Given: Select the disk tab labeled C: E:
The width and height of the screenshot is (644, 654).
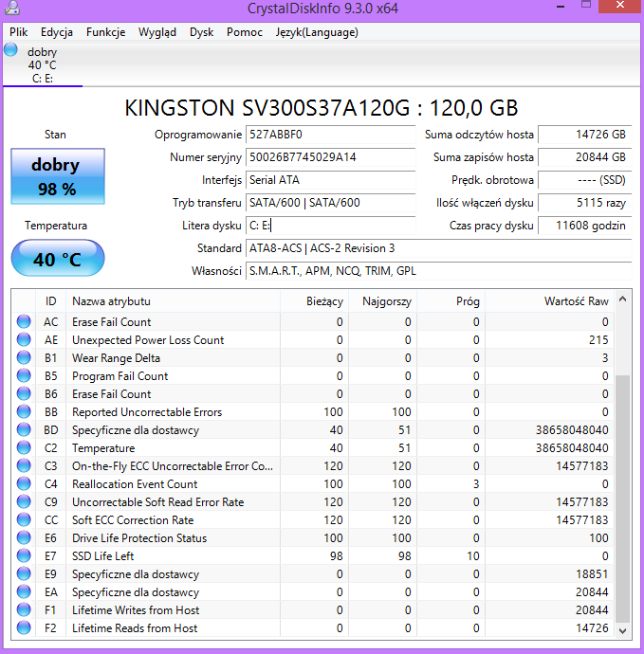Looking at the screenshot, I should (43, 64).
